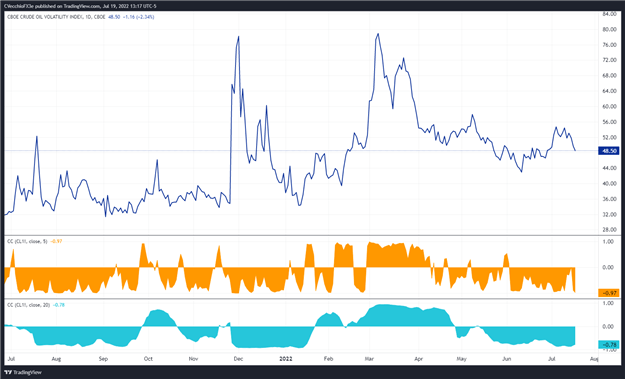Screen dimensions: 625x379
Task: Click the orange -0.97 value tag
Action: [610, 293]
